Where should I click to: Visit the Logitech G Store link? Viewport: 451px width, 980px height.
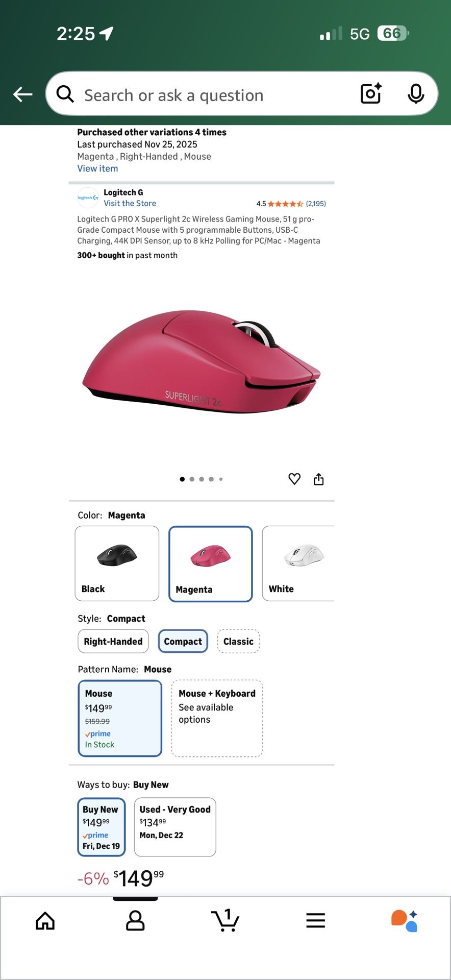[x=130, y=203]
